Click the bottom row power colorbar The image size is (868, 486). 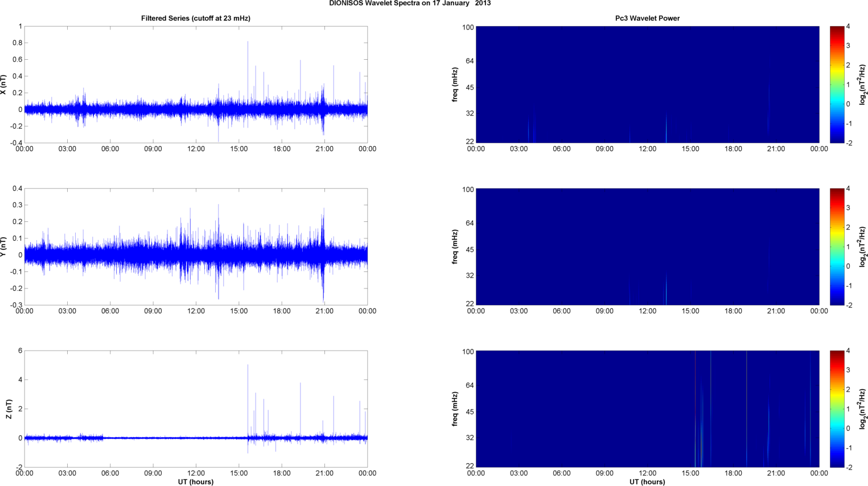click(837, 409)
